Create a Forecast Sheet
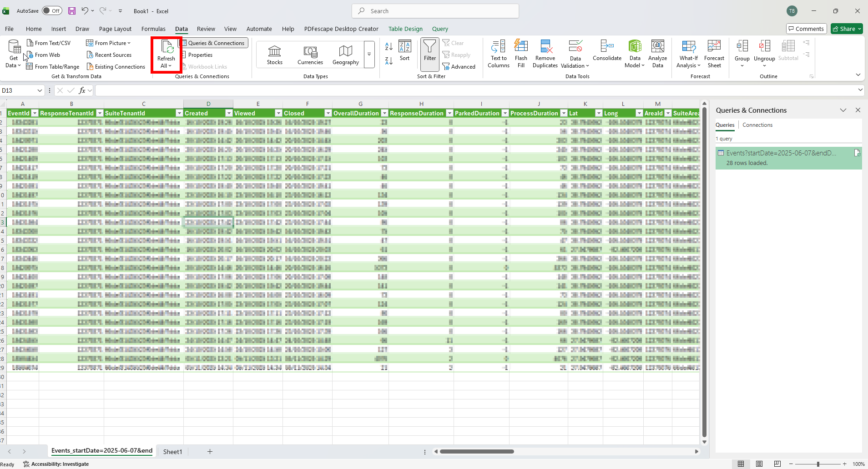868x469 pixels. click(714, 54)
